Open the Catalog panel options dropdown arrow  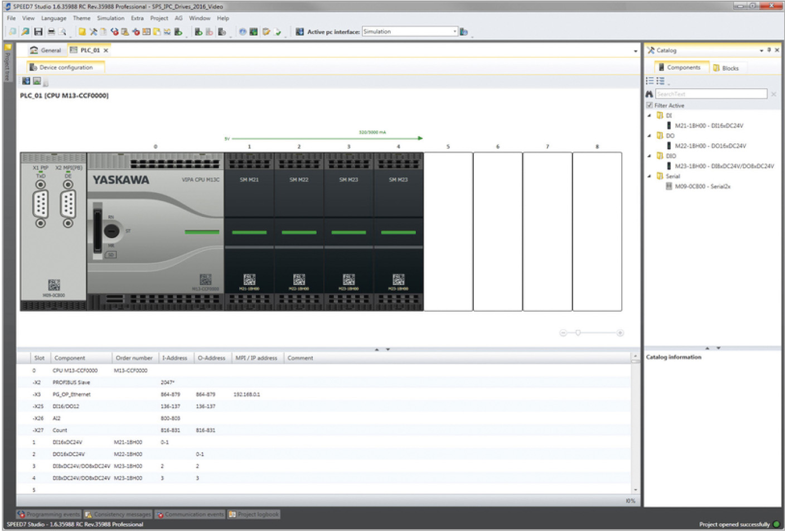[762, 51]
